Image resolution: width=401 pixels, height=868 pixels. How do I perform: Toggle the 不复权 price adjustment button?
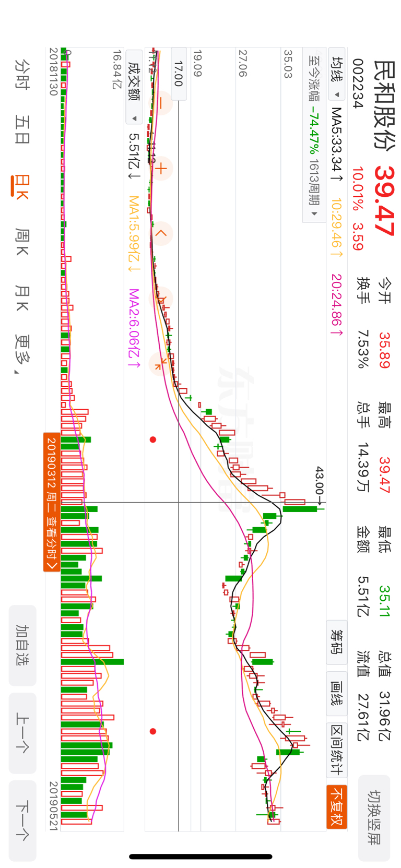337,807
